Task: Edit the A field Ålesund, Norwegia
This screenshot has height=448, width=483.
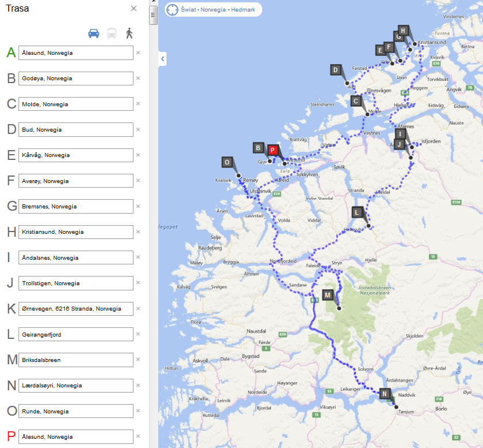Action: click(76, 53)
